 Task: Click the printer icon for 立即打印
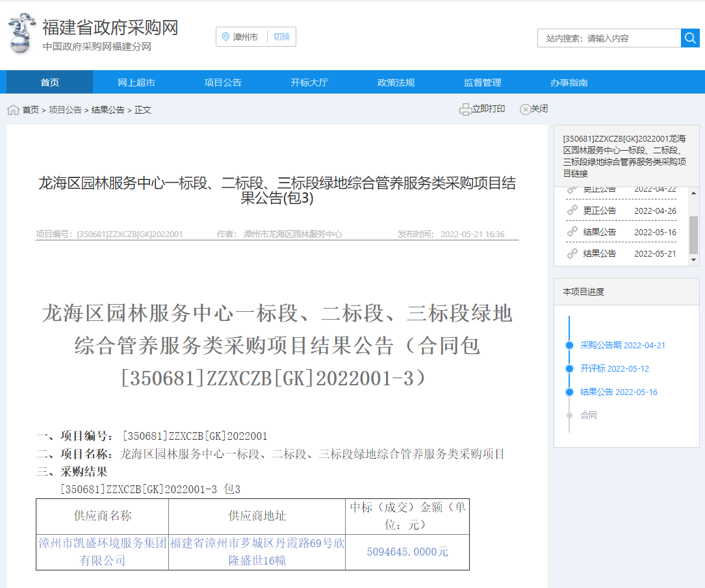pos(465,109)
